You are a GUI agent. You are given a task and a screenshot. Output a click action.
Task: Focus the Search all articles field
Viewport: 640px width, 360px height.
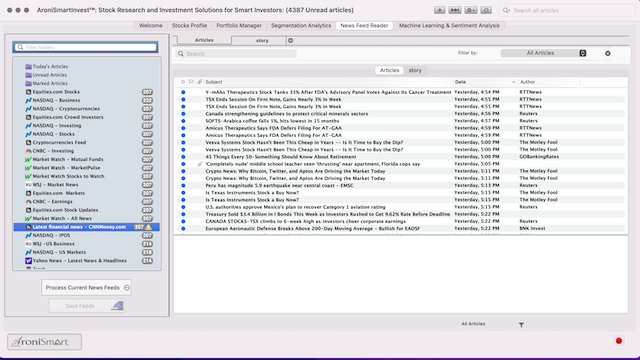pyautogui.click(x=567, y=11)
